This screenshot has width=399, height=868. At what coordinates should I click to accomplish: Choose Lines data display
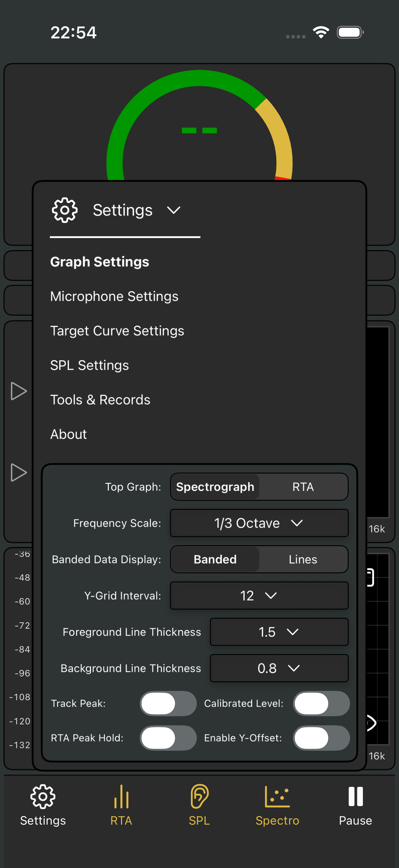303,559
